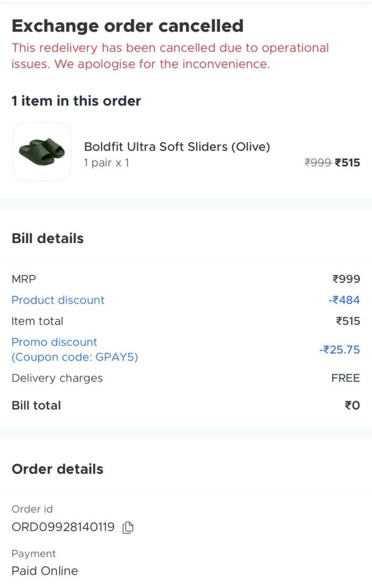Tap the FREE delivery charges value
This screenshot has height=588, width=372.
point(346,378)
